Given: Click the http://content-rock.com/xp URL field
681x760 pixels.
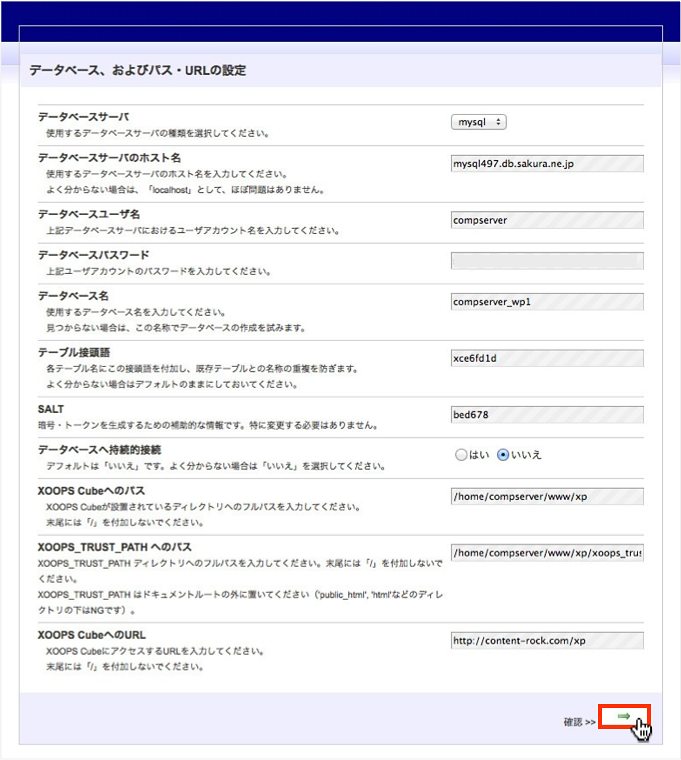Looking at the screenshot, I should click(547, 641).
